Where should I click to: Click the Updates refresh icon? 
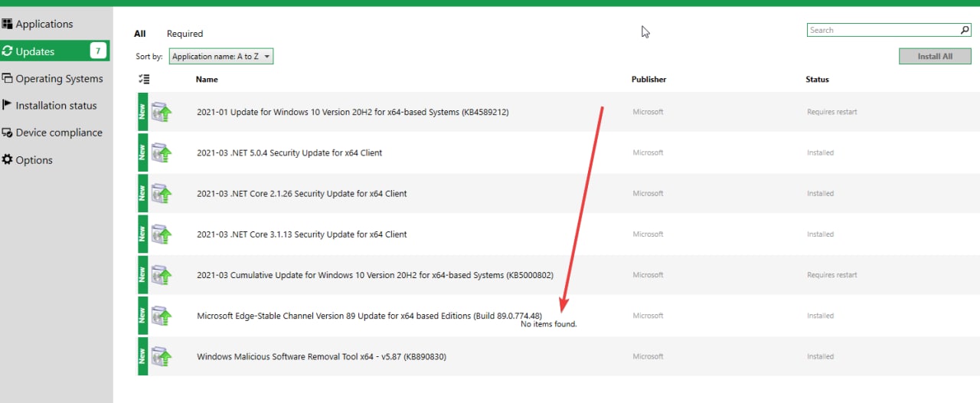tap(8, 51)
